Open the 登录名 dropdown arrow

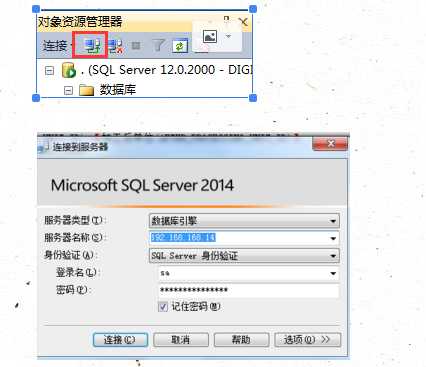point(333,273)
